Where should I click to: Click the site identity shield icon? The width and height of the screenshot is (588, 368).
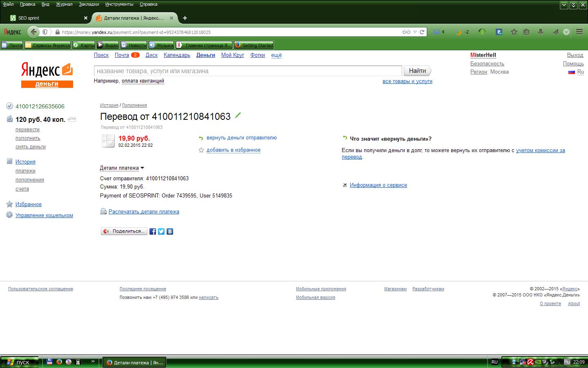pos(45,32)
